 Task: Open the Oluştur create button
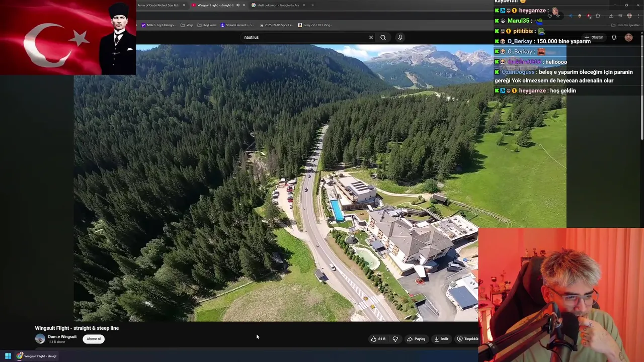(x=594, y=37)
